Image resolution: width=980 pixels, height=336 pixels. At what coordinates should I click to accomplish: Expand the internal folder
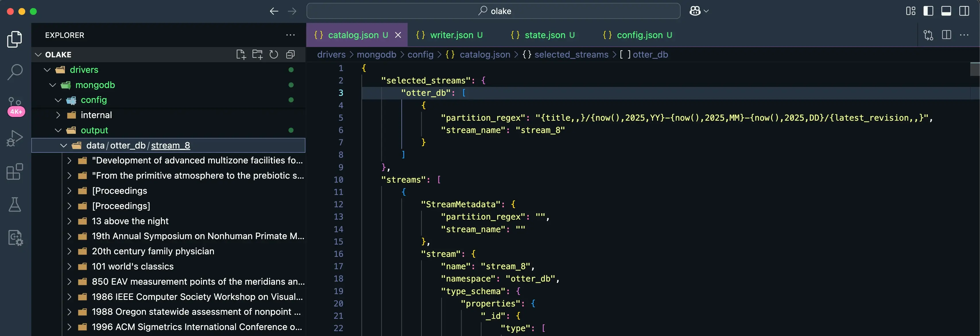96,115
